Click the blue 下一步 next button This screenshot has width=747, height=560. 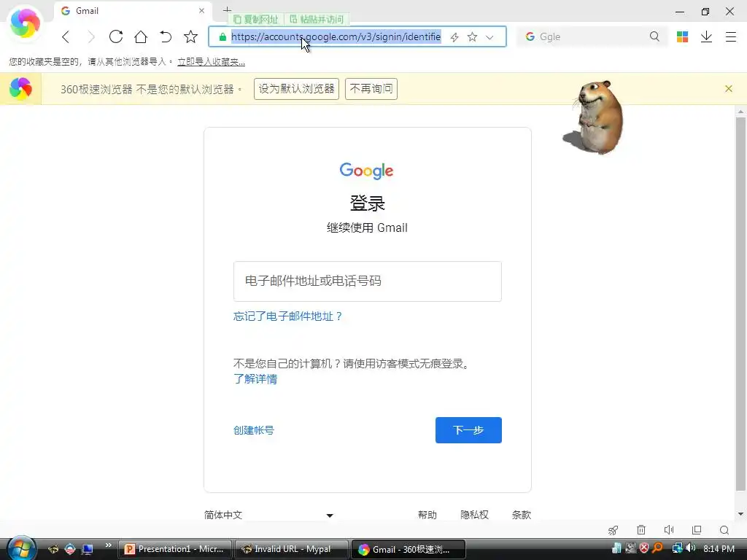coord(468,430)
